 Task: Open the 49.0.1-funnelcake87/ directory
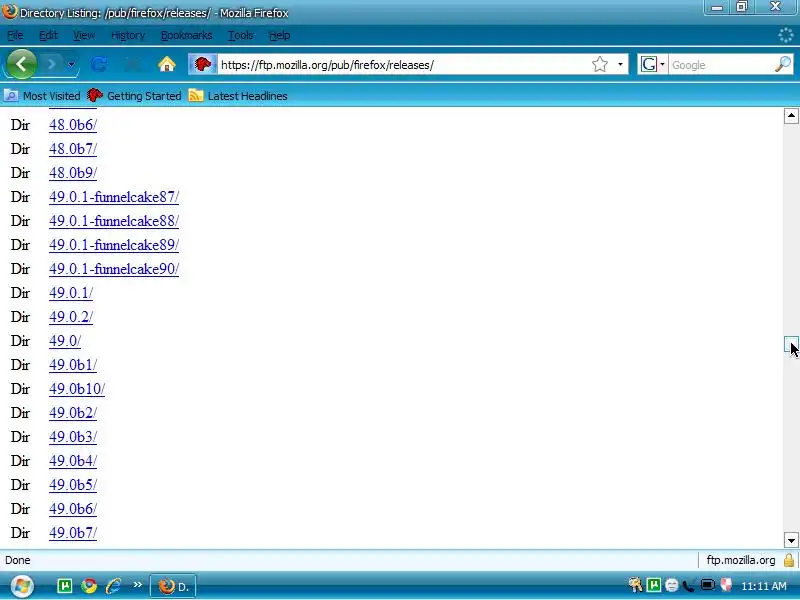pyautogui.click(x=114, y=197)
